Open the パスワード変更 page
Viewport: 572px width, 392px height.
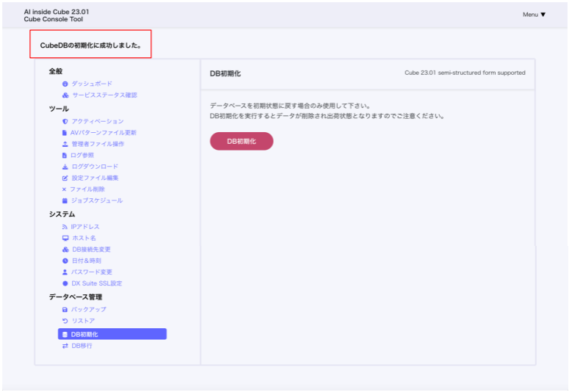click(x=92, y=272)
